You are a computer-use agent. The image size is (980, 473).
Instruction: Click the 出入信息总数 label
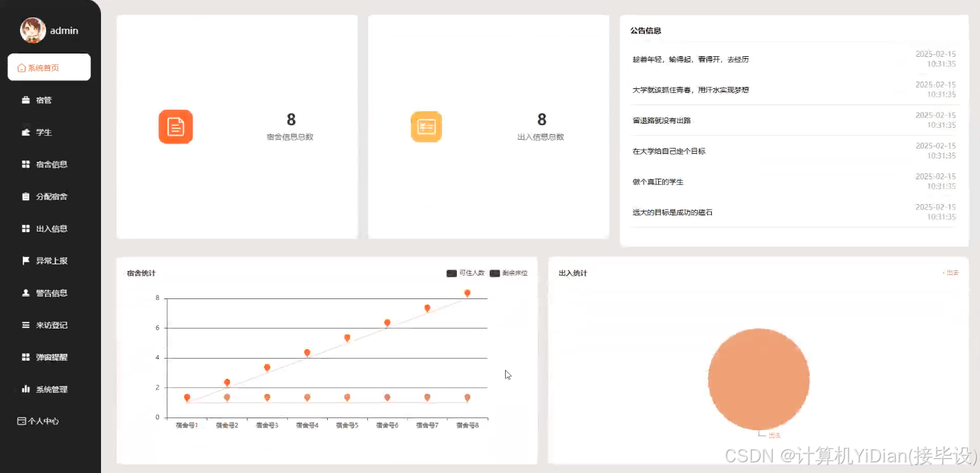tap(541, 137)
